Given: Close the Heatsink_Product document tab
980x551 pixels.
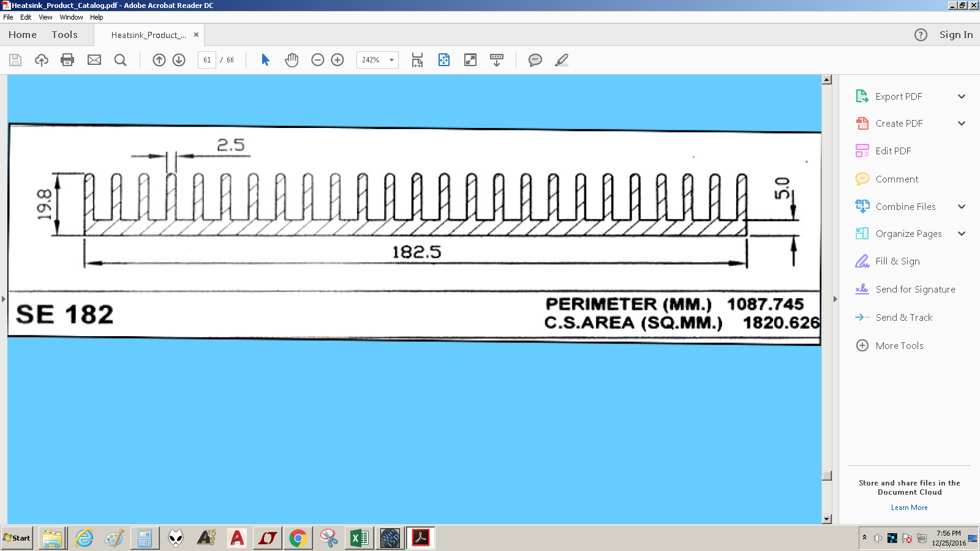Looking at the screenshot, I should click(196, 35).
